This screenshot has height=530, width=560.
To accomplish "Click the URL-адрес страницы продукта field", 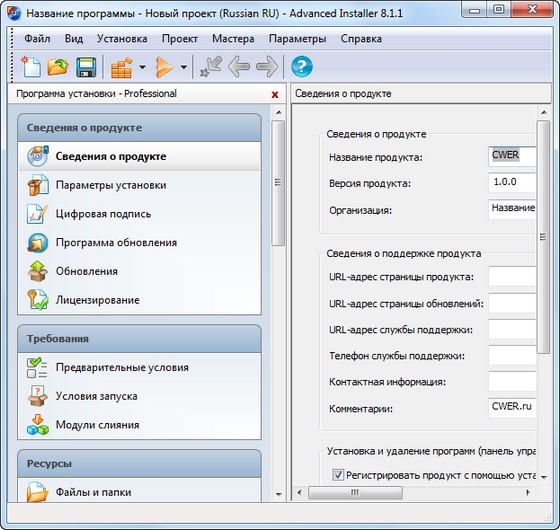I will point(512,276).
